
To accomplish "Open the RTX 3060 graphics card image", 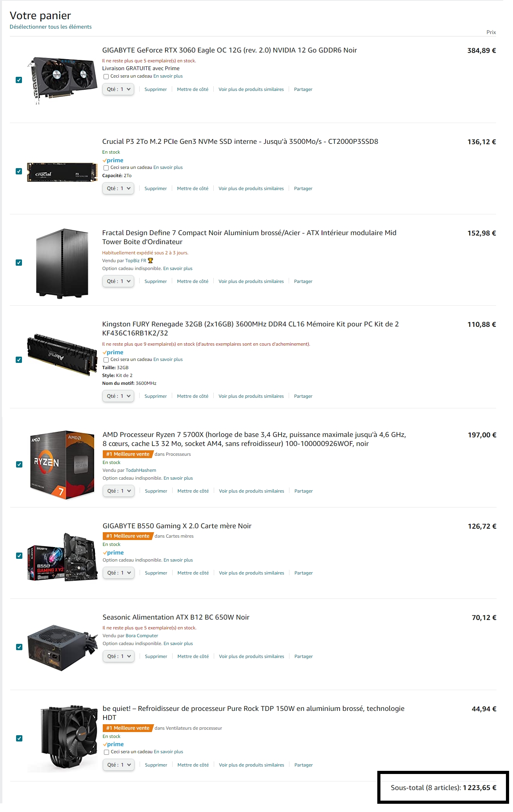I will tap(62, 80).
